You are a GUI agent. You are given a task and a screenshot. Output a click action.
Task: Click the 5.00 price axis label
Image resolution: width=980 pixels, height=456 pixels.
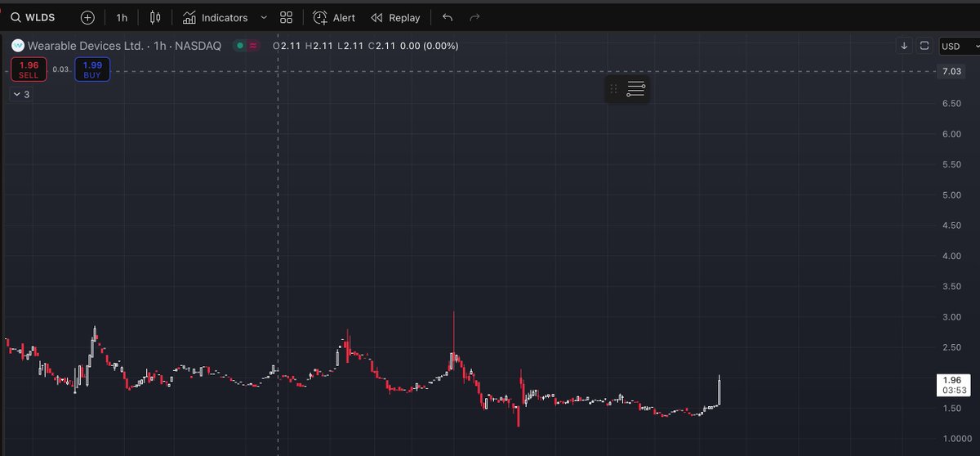[x=951, y=195]
